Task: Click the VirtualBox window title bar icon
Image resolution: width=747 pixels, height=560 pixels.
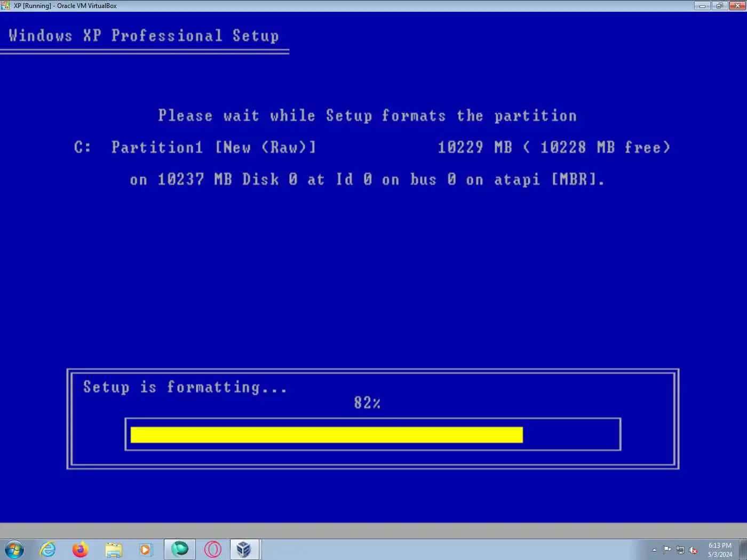Action: pyautogui.click(x=5, y=5)
